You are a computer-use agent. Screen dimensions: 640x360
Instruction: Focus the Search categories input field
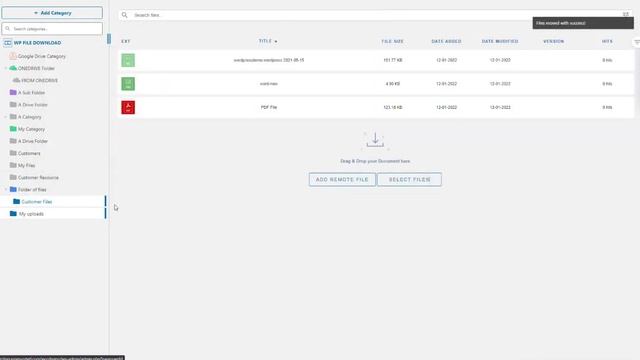(52, 29)
